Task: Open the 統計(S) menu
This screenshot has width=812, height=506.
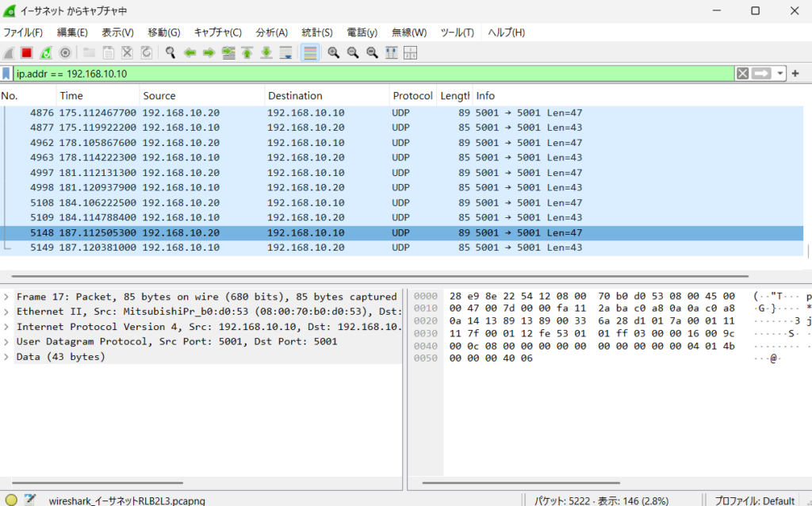Action: pyautogui.click(x=317, y=33)
